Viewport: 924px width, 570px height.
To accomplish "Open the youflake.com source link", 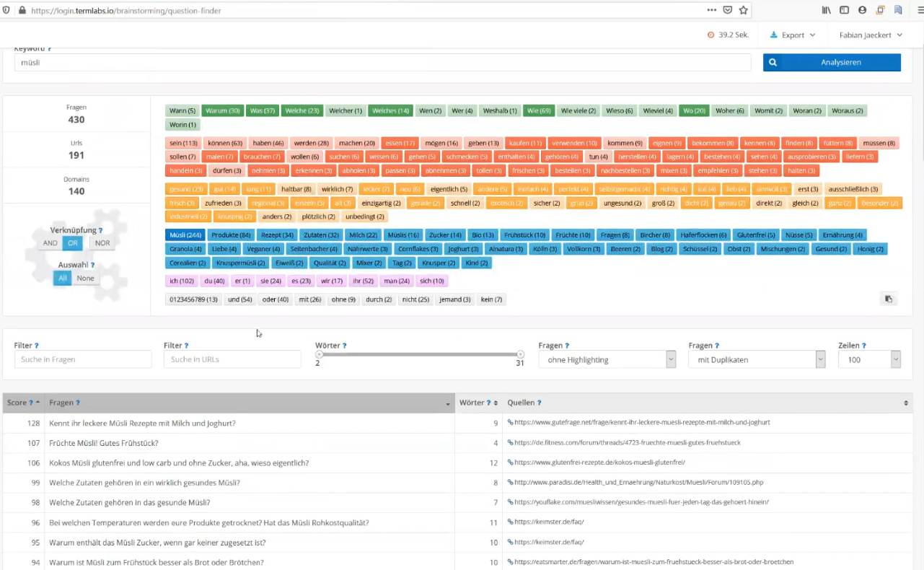I will click(x=641, y=502).
